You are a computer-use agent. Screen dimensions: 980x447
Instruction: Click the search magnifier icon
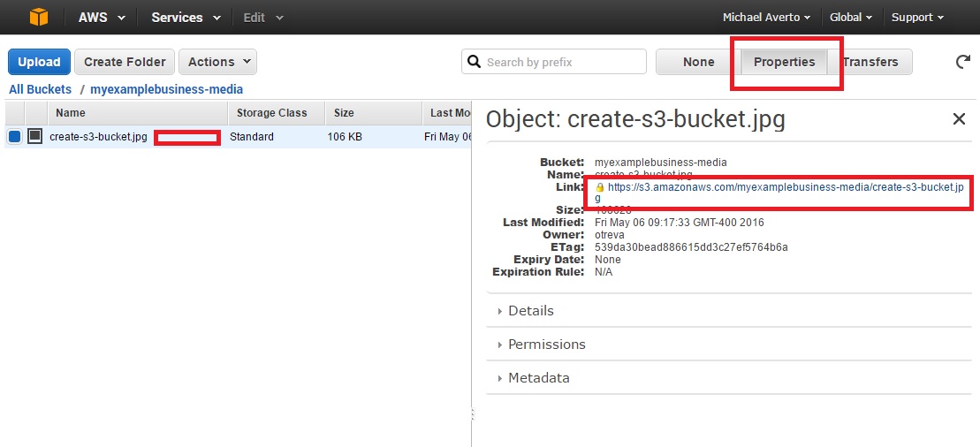click(475, 61)
